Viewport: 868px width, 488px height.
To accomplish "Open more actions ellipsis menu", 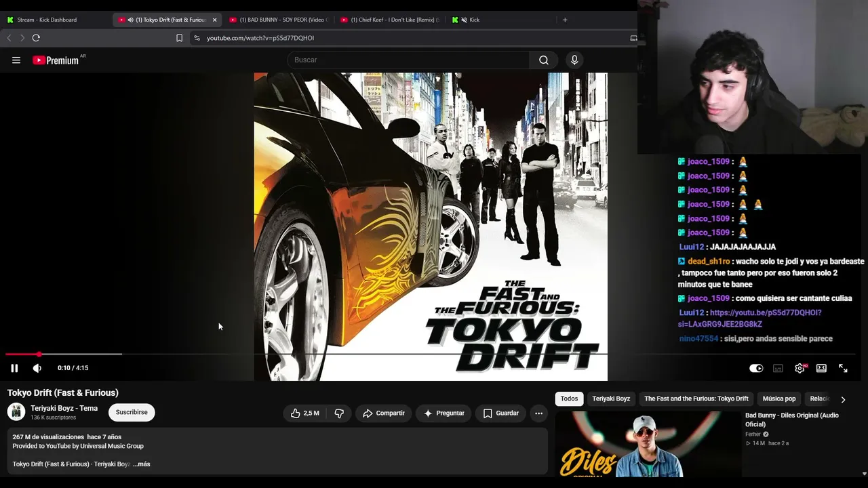I will click(x=538, y=413).
